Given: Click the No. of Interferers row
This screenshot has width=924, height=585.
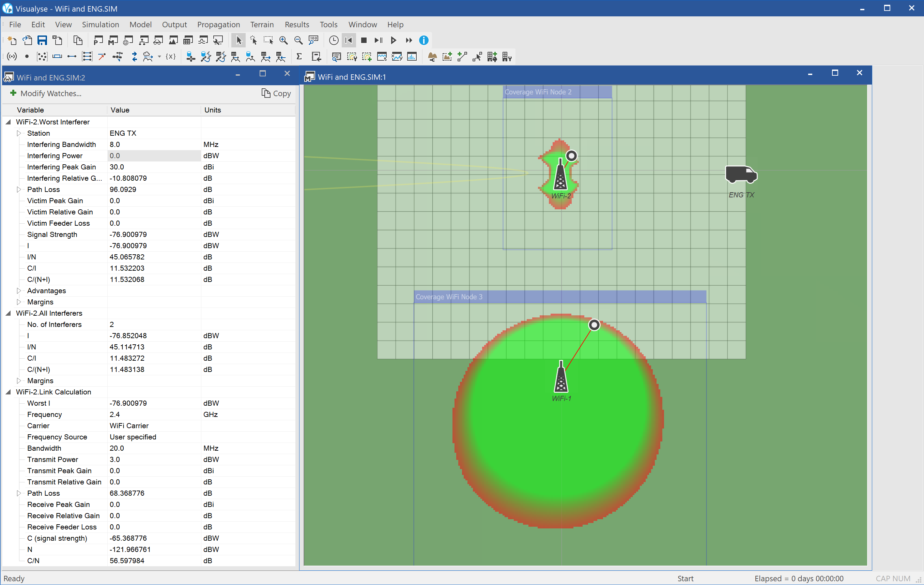Looking at the screenshot, I should 149,325.
